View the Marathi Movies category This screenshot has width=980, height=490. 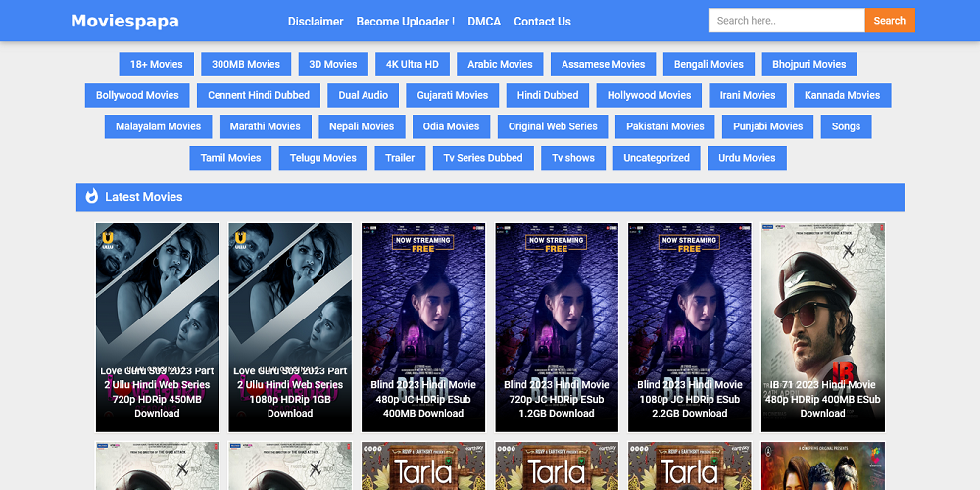pos(265,126)
